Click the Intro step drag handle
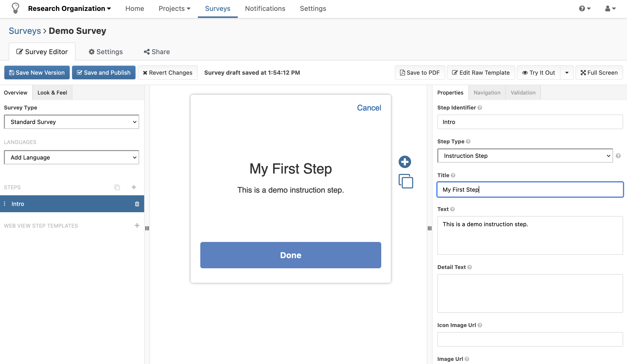The width and height of the screenshot is (627, 364). tap(5, 204)
